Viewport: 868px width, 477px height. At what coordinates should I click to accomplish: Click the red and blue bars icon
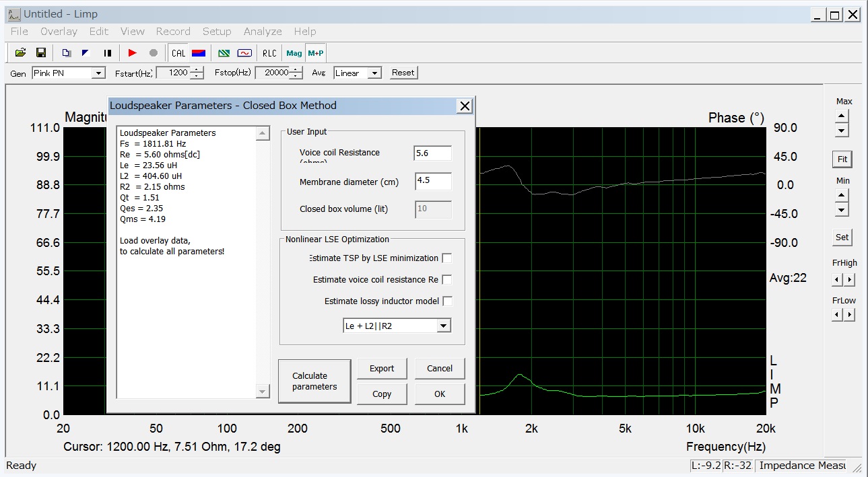pyautogui.click(x=199, y=52)
